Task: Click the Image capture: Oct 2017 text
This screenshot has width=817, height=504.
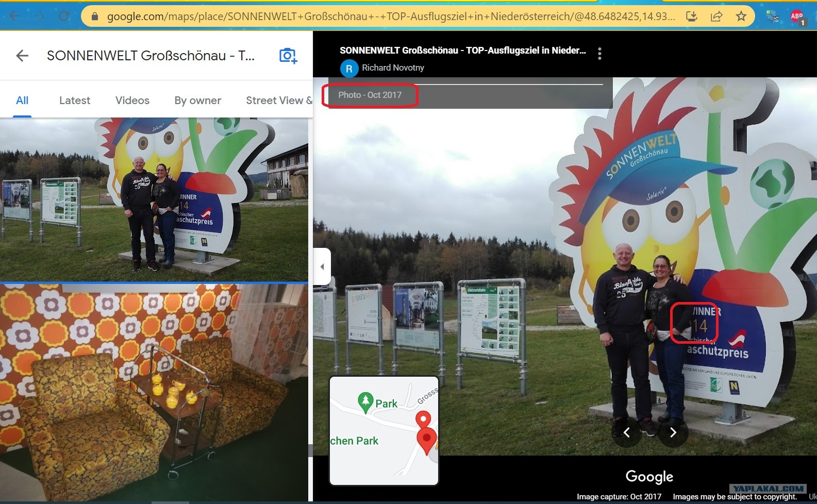Action: click(619, 497)
